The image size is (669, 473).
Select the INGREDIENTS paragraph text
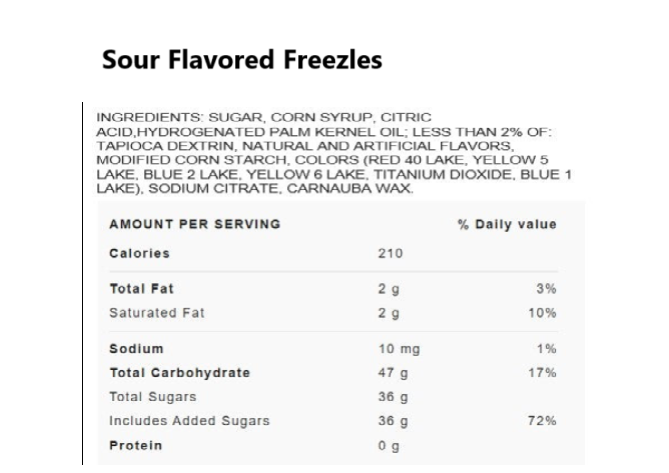[334, 153]
